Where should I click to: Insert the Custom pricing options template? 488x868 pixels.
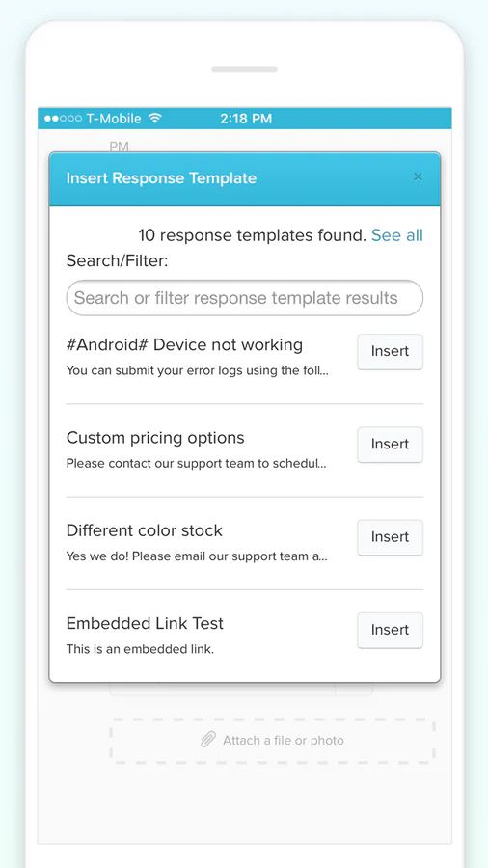pos(390,445)
